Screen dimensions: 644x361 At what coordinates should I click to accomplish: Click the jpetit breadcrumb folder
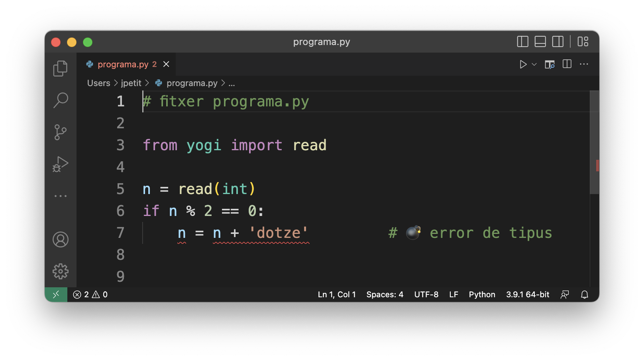point(131,83)
